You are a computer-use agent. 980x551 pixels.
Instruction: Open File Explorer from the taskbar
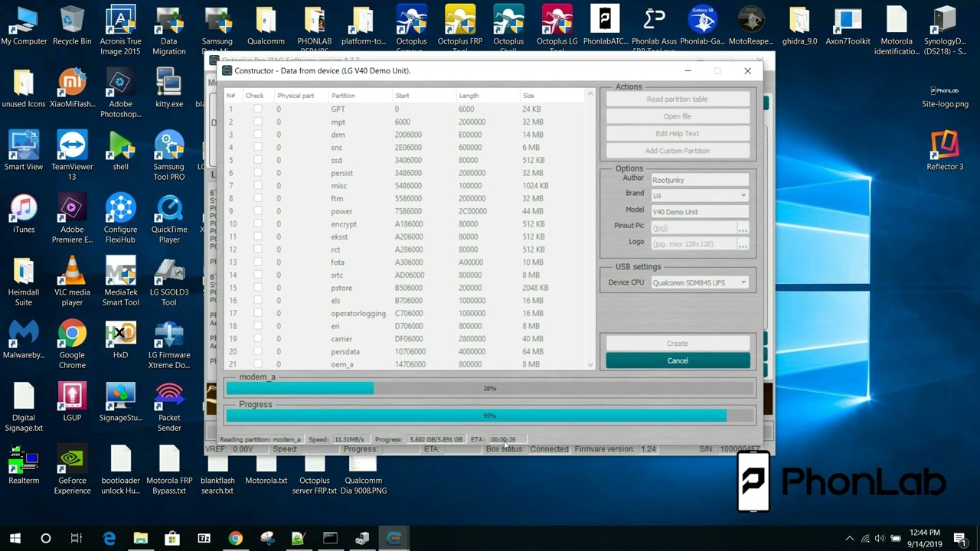coord(140,538)
